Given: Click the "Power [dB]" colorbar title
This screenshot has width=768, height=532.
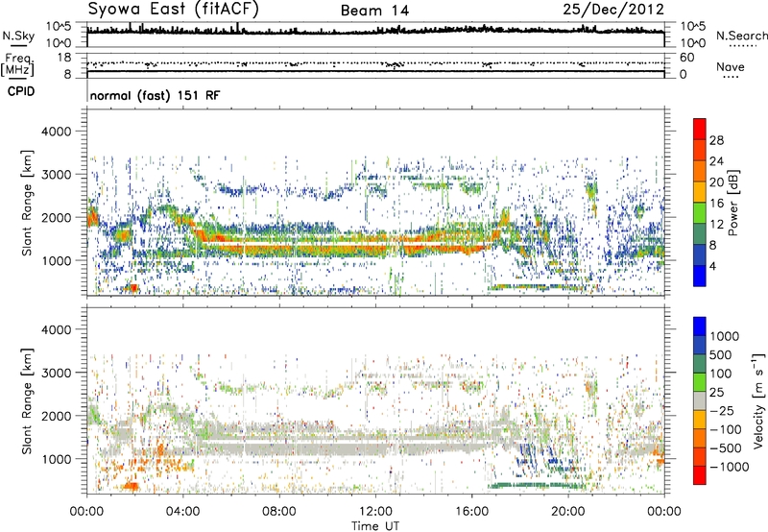Looking at the screenshot, I should point(732,203).
